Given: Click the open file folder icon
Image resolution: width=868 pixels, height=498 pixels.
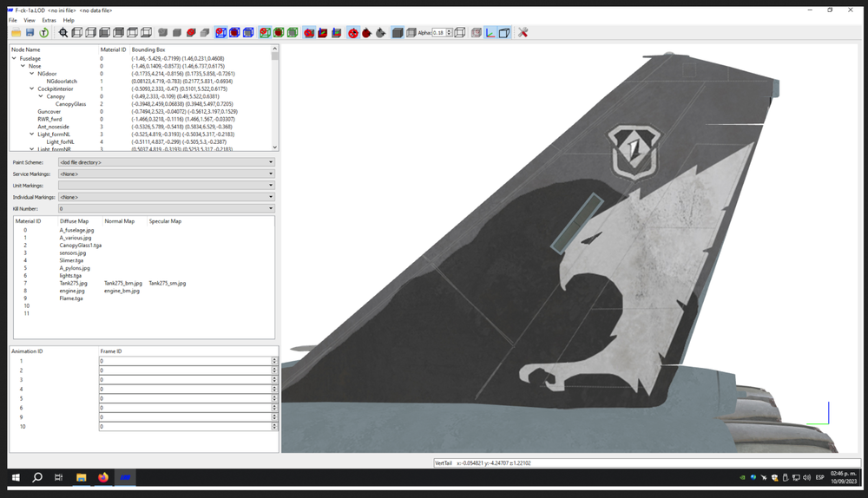Looking at the screenshot, I should [x=16, y=33].
